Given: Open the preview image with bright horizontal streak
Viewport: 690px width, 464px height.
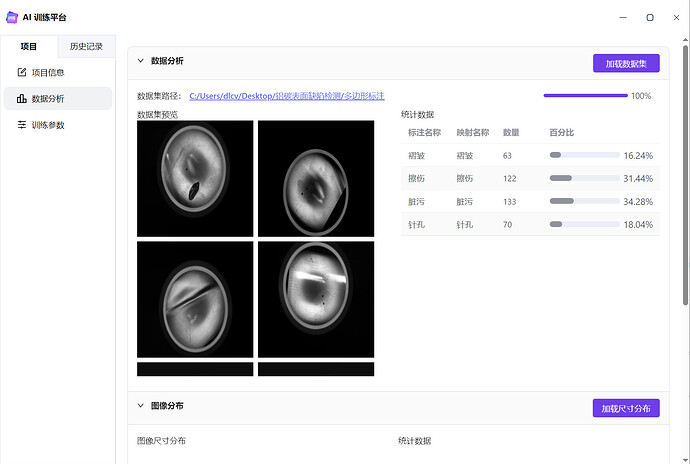Looking at the screenshot, I should [x=316, y=299].
